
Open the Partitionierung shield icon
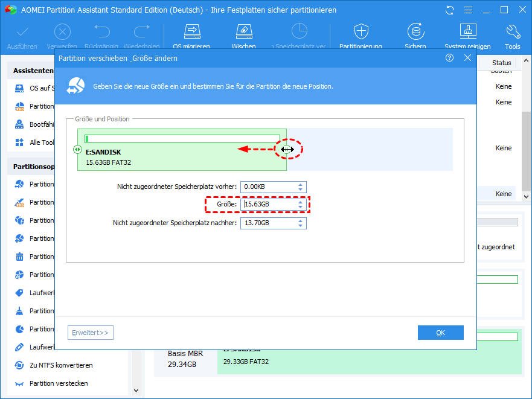(x=361, y=31)
